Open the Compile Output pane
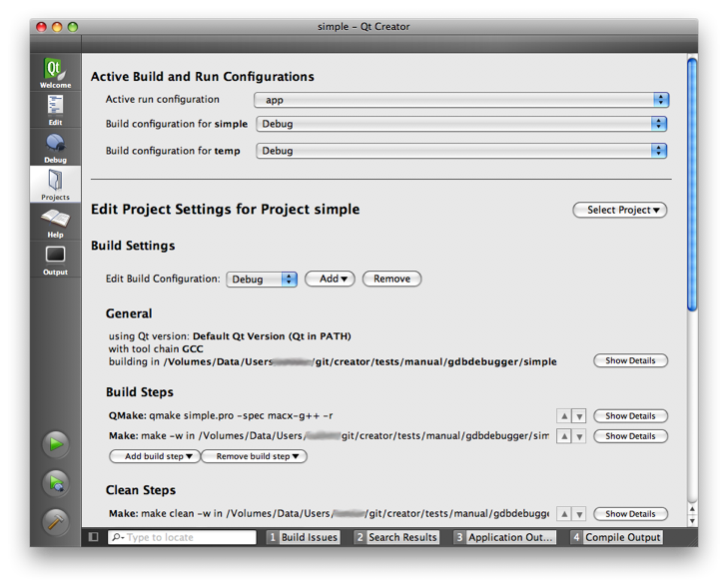Image resolution: width=728 pixels, height=588 pixels. pos(616,537)
